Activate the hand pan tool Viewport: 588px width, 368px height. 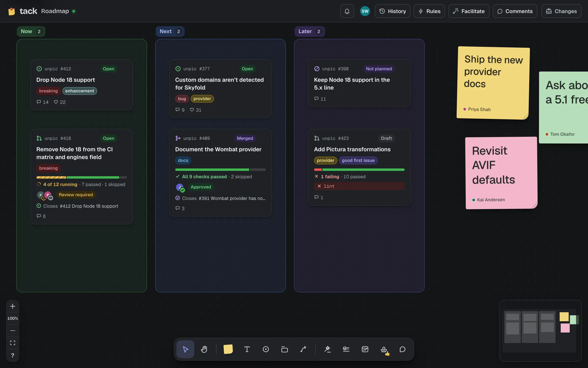[204, 349]
